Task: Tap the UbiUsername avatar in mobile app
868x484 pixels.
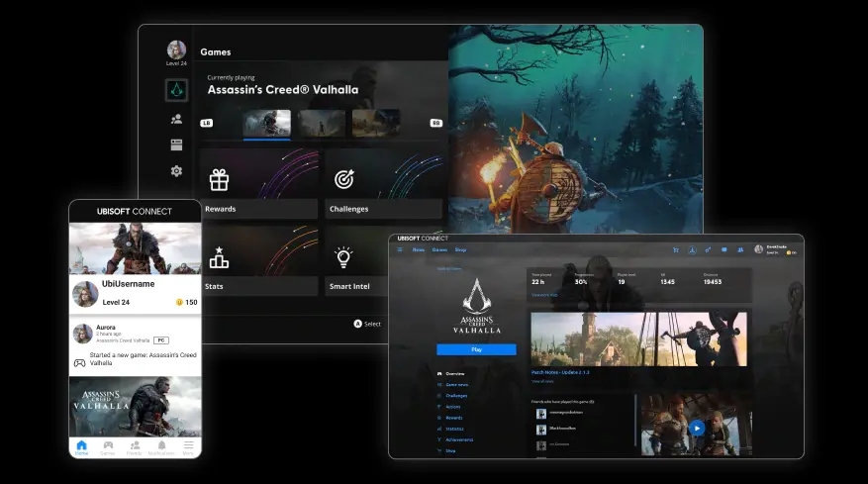Action: (85, 294)
